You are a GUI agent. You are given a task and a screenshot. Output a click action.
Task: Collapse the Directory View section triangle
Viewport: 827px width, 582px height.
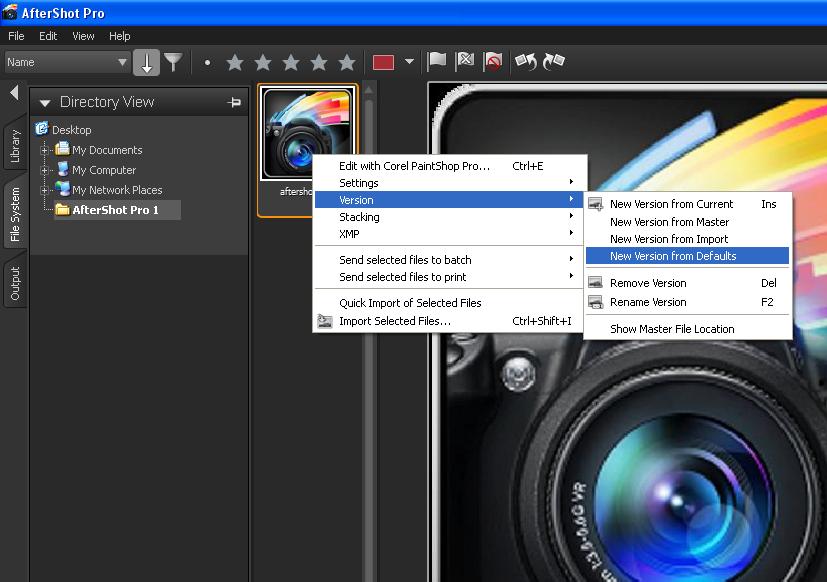(x=45, y=103)
